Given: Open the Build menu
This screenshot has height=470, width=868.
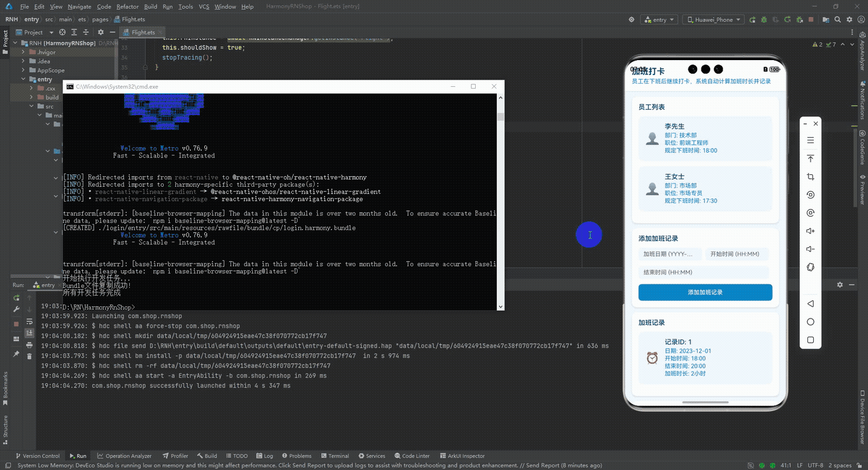Looking at the screenshot, I should pyautogui.click(x=151, y=7).
